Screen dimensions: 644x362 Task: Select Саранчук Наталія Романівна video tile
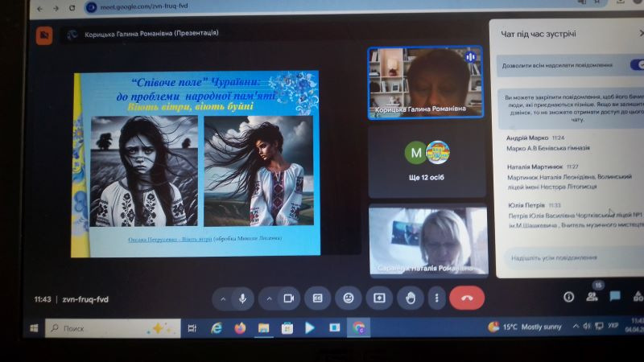click(428, 240)
